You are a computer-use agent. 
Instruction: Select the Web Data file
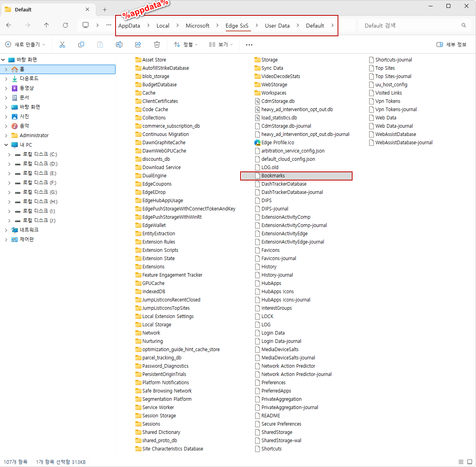point(383,118)
